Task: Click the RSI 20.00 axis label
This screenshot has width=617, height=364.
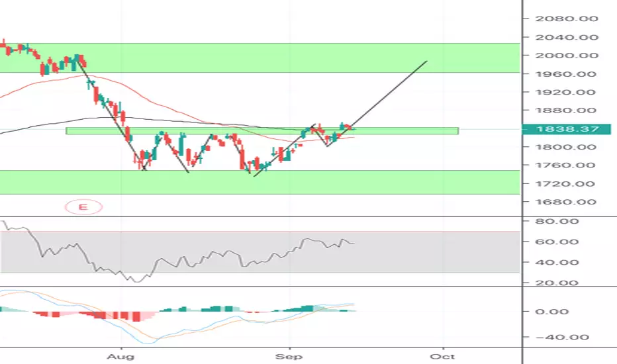Action: [557, 283]
